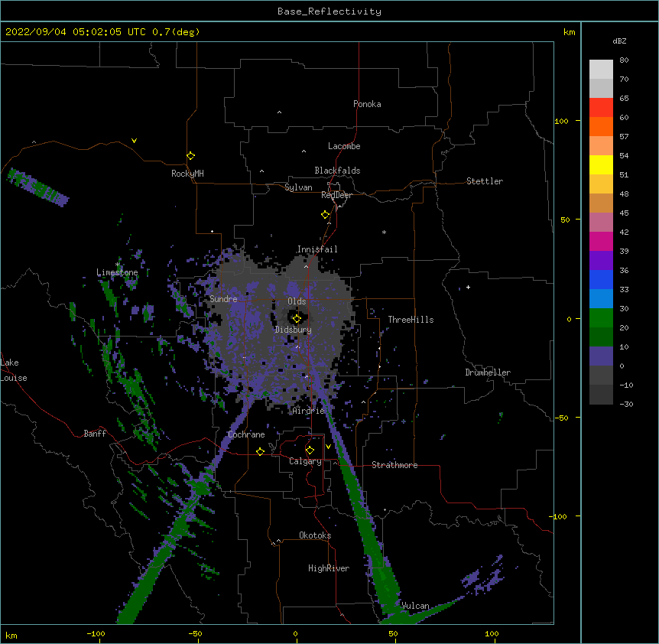Click the km label at bottom-left corner
659x644 pixels.
[11, 636]
